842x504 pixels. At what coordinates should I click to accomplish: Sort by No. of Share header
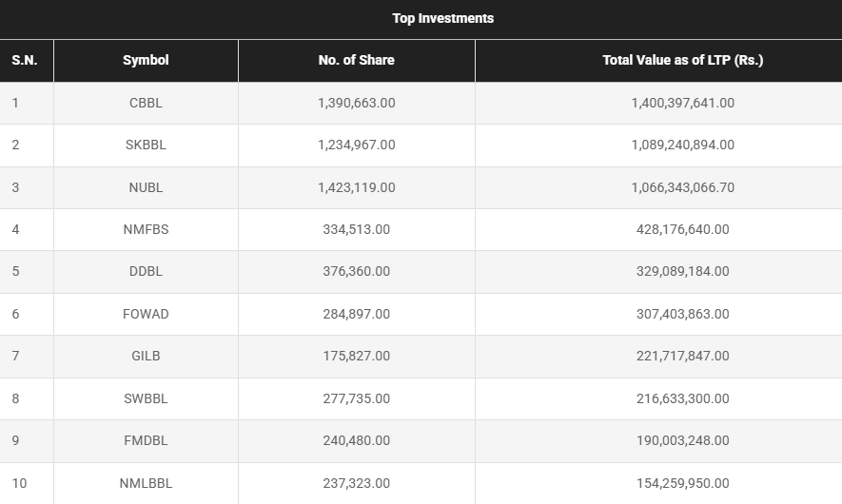[356, 60]
